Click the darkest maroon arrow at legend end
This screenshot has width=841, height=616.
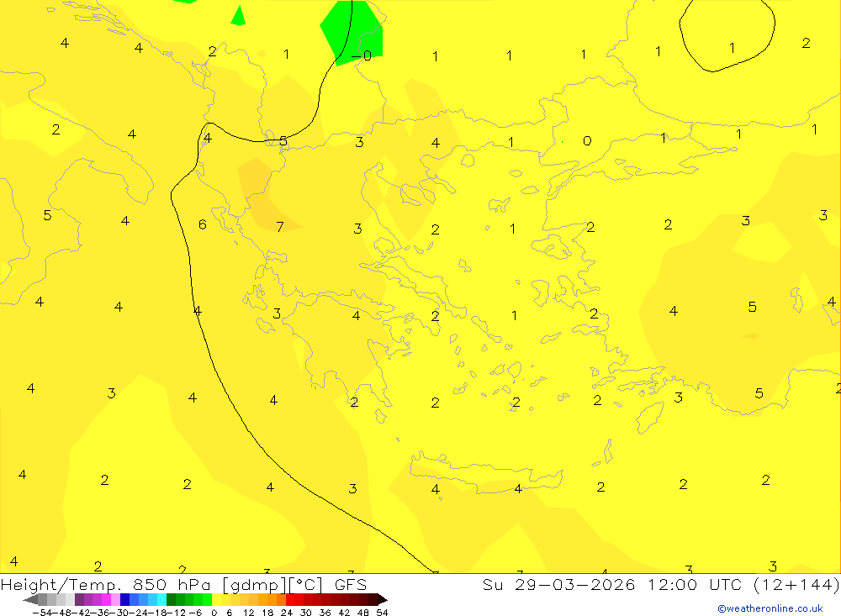pos(383,599)
